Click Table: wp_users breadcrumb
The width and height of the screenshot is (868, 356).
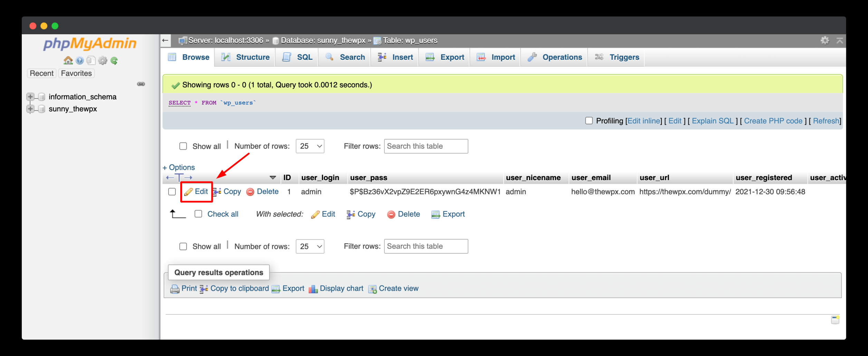pyautogui.click(x=410, y=40)
